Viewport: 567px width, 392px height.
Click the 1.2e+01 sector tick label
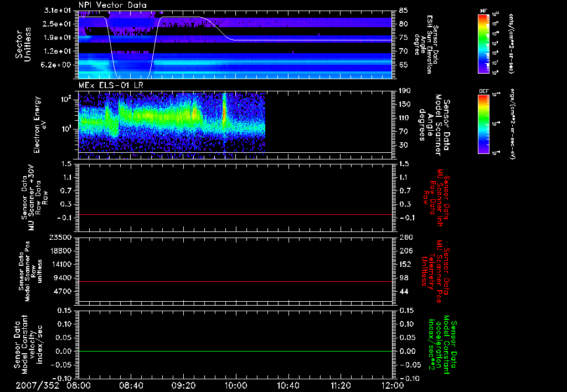coord(58,51)
